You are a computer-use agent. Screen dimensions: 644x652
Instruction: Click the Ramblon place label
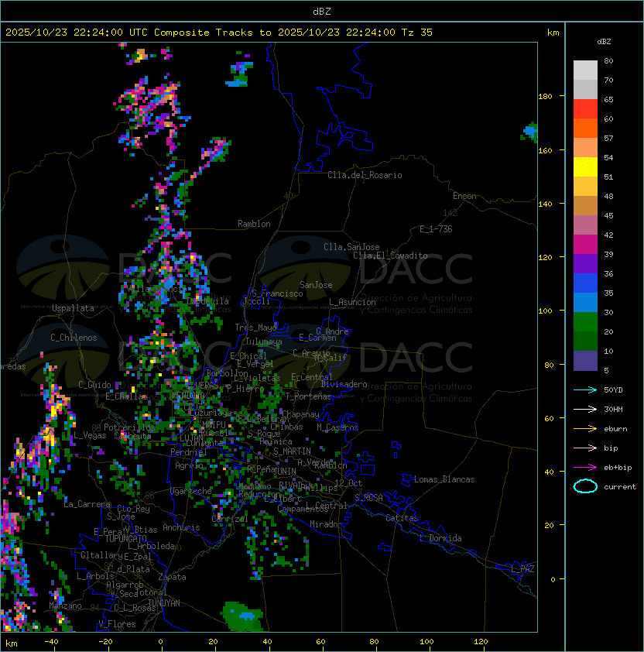pos(254,224)
